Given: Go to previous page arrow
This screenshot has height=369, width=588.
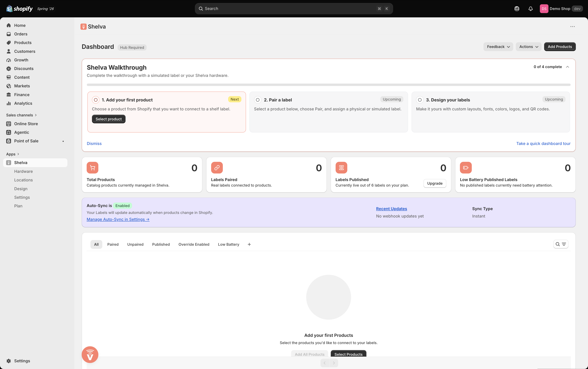Looking at the screenshot, I should 325,363.
